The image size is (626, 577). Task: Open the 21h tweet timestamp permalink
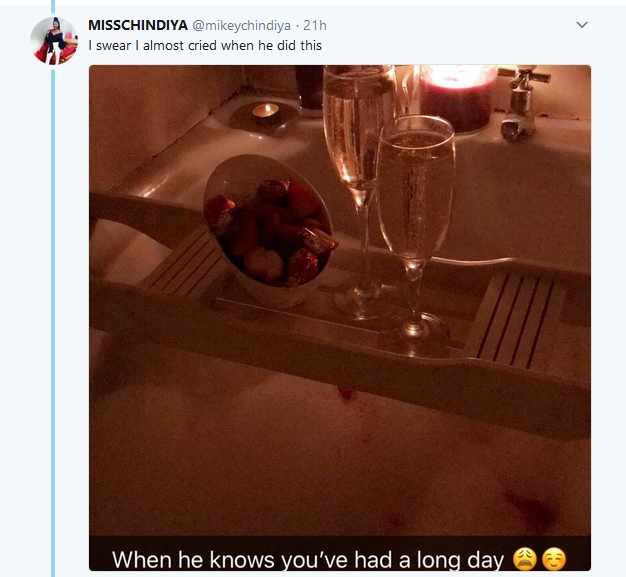(x=315, y=25)
